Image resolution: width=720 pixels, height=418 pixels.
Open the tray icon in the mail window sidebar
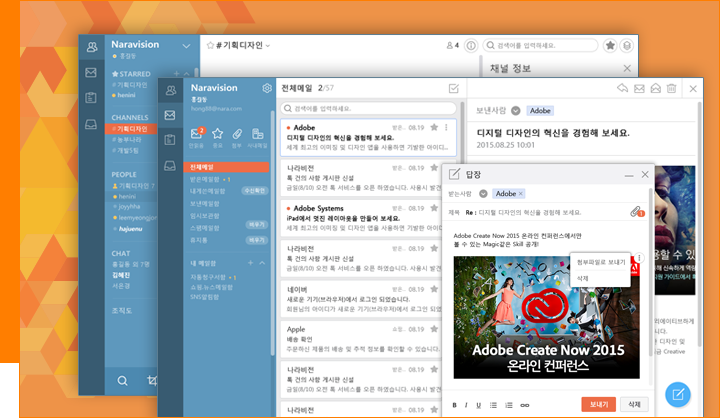point(170,166)
